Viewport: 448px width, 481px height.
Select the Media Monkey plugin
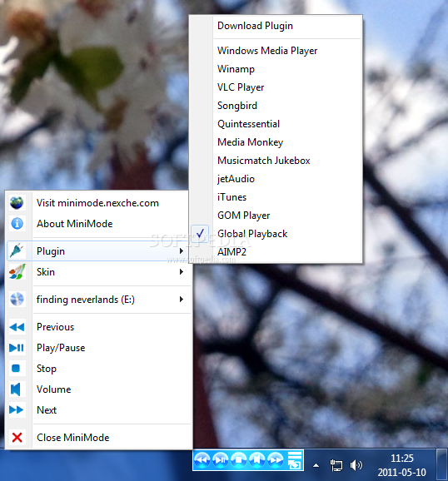point(276,142)
